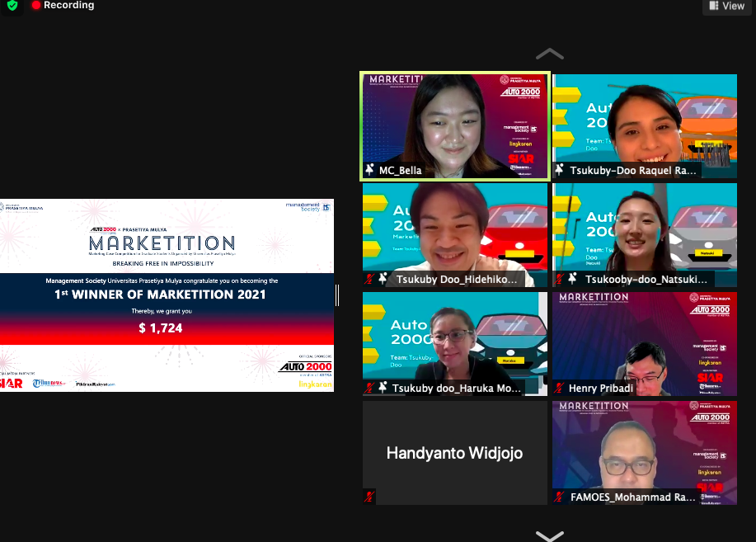This screenshot has height=542, width=756.
Task: Click "Thereby, we grant you" text
Action: coord(162,311)
